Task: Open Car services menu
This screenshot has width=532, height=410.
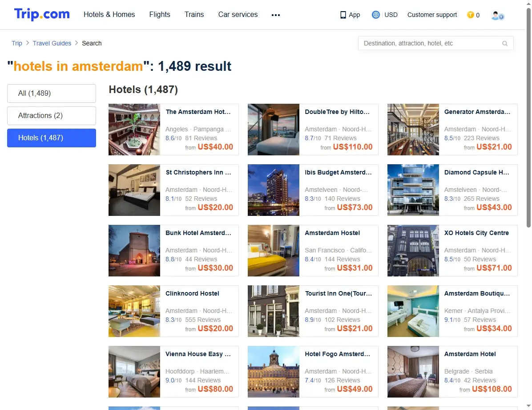Action: pos(238,15)
